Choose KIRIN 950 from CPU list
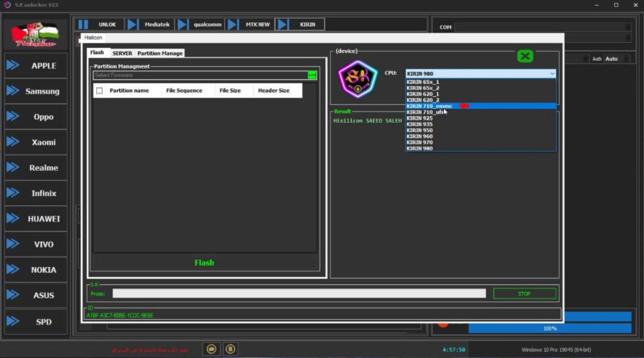 point(480,130)
